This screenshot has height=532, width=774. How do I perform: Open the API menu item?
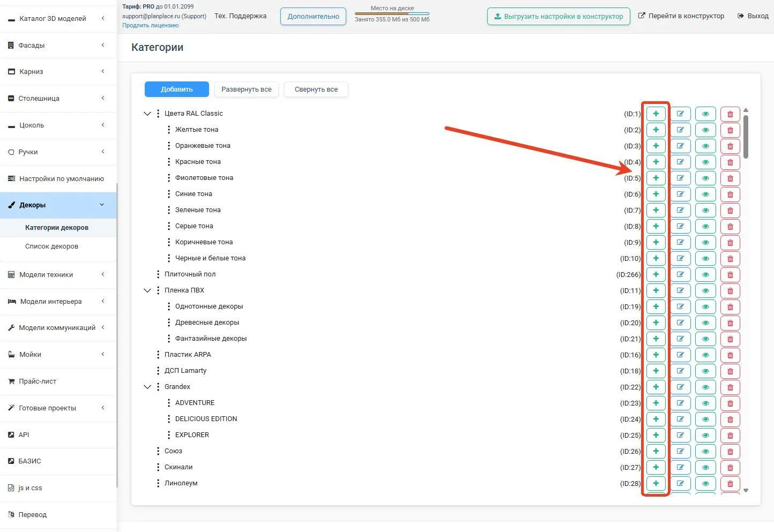[58, 434]
